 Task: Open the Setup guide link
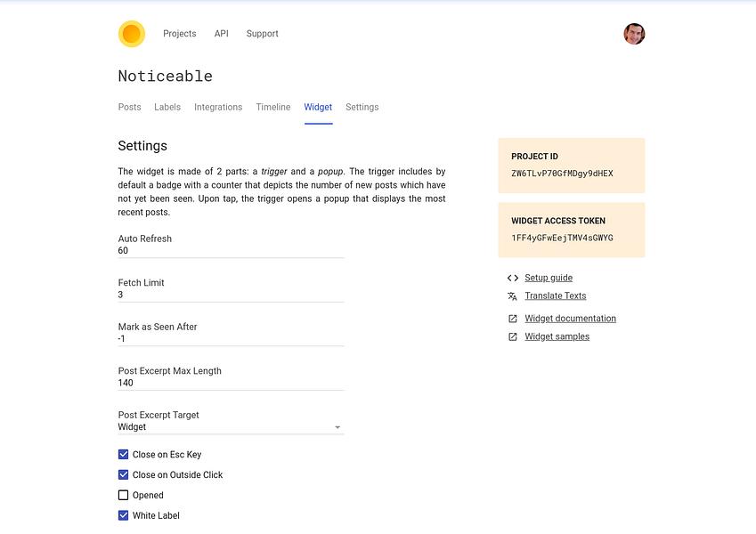[x=549, y=278]
